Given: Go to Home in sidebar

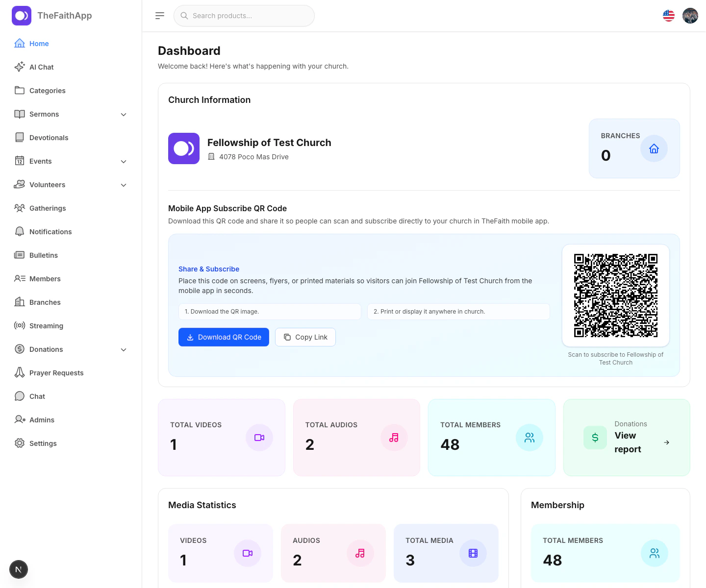Looking at the screenshot, I should (x=71, y=44).
